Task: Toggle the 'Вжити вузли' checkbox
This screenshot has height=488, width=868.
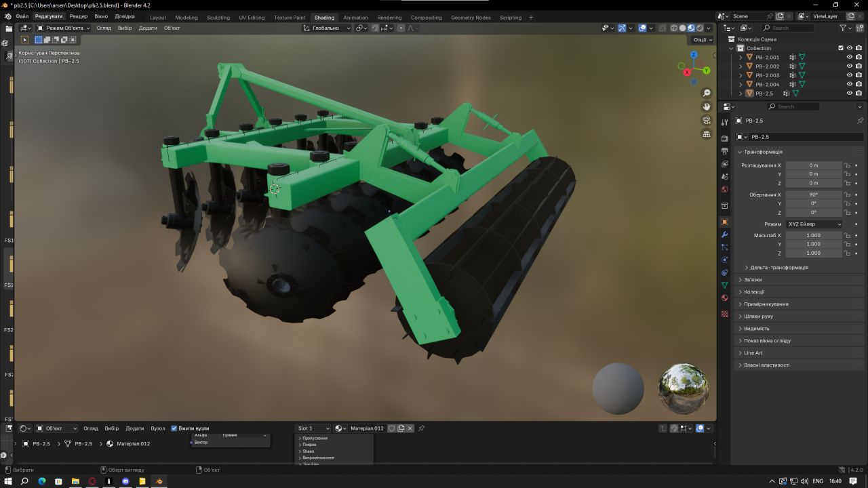Action: (x=174, y=428)
